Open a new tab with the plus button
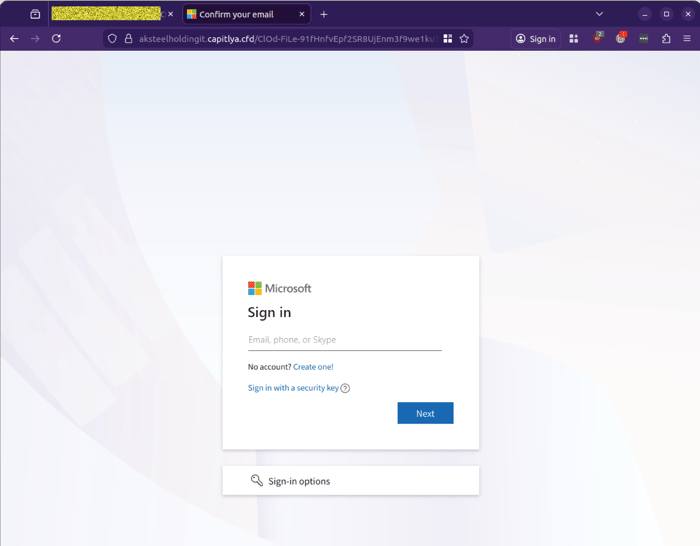 coord(324,14)
